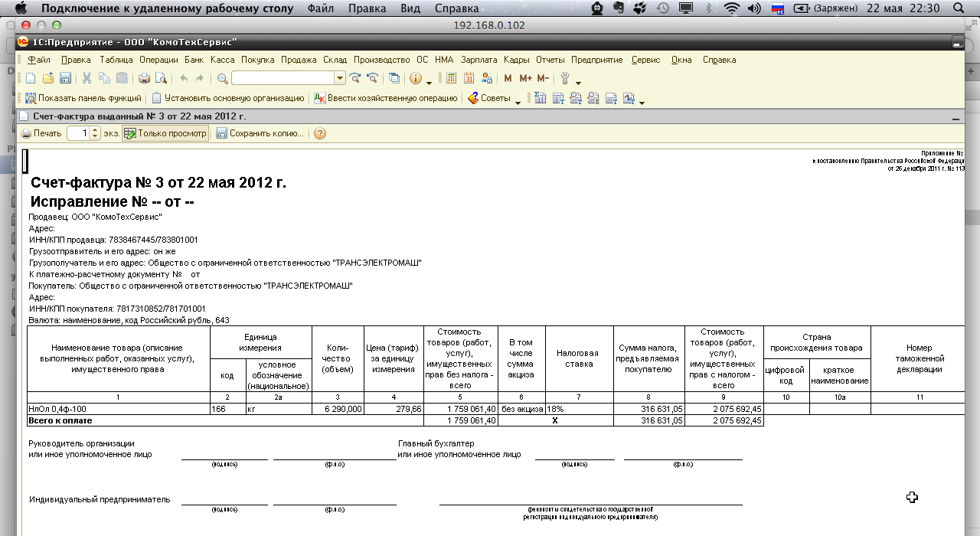Image resolution: width=980 pixels, height=536 pixels.
Task: Click the volume icon in menu bar
Action: pyautogui.click(x=754, y=8)
